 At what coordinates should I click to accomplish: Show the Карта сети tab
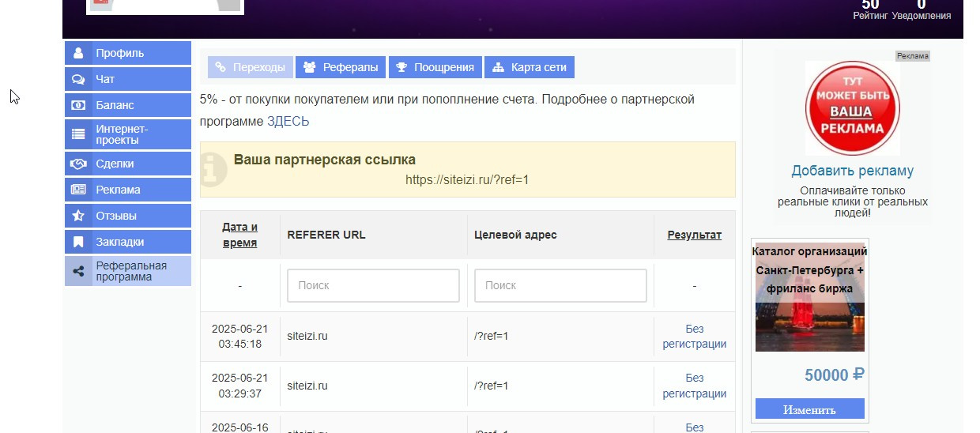click(530, 68)
